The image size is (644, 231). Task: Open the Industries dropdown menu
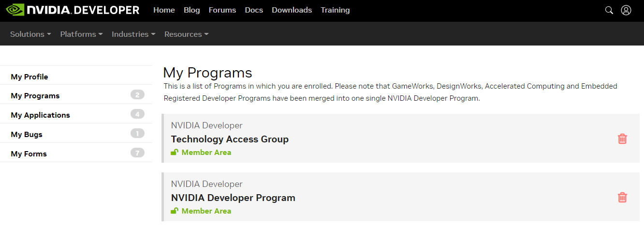[133, 34]
